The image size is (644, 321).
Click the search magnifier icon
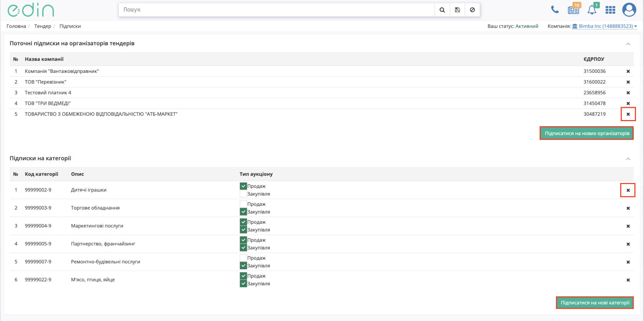pyautogui.click(x=442, y=10)
